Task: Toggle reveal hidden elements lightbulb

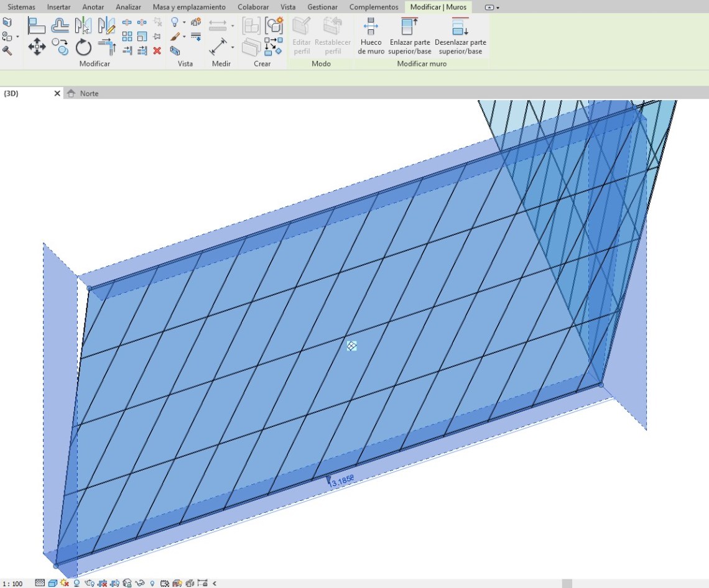Action: point(152,584)
